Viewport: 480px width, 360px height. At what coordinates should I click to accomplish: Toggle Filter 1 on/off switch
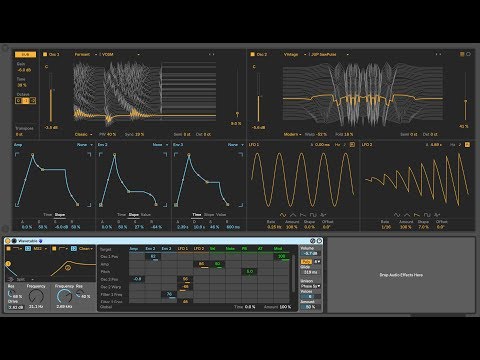coord(9,249)
